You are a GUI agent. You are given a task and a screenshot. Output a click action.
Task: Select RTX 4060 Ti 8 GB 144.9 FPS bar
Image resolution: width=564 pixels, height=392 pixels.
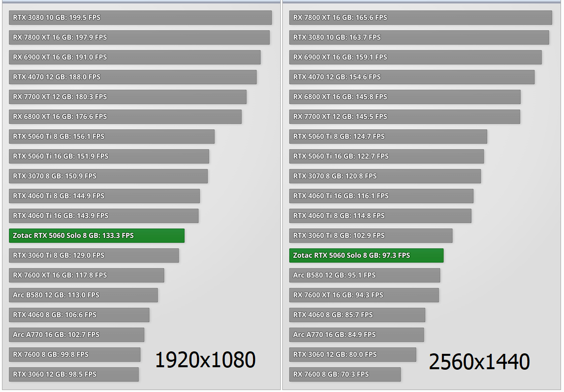pos(104,196)
